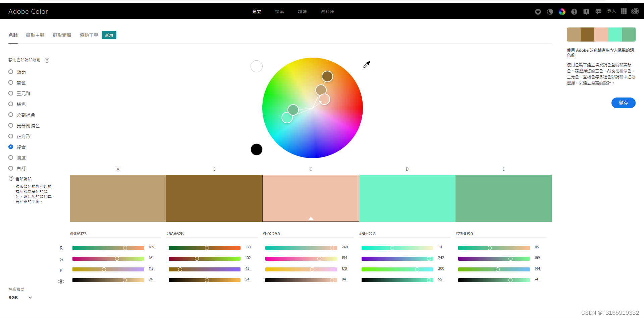Viewport: 644px width, 318px height.
Task: Click R slider for color #BDA173
Action: coord(108,248)
